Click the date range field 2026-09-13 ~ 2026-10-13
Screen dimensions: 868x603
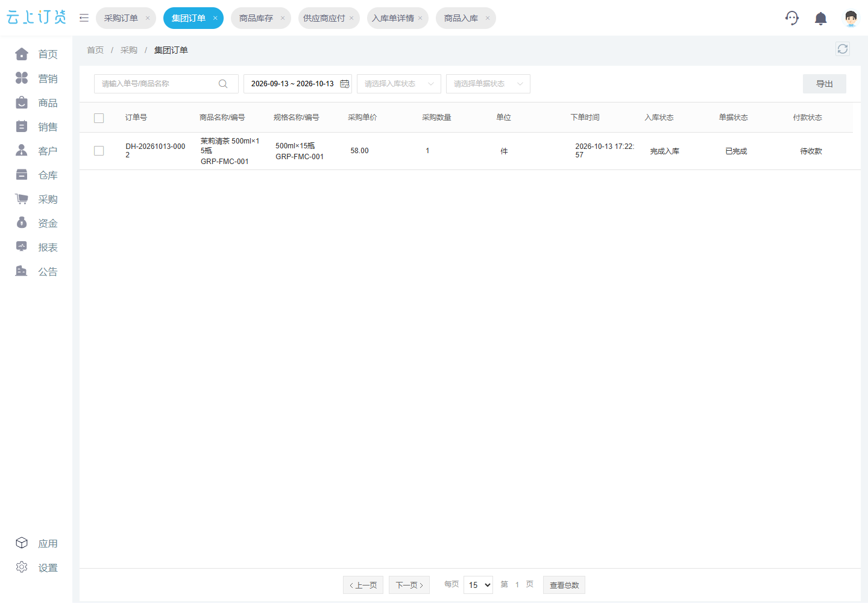pos(298,84)
